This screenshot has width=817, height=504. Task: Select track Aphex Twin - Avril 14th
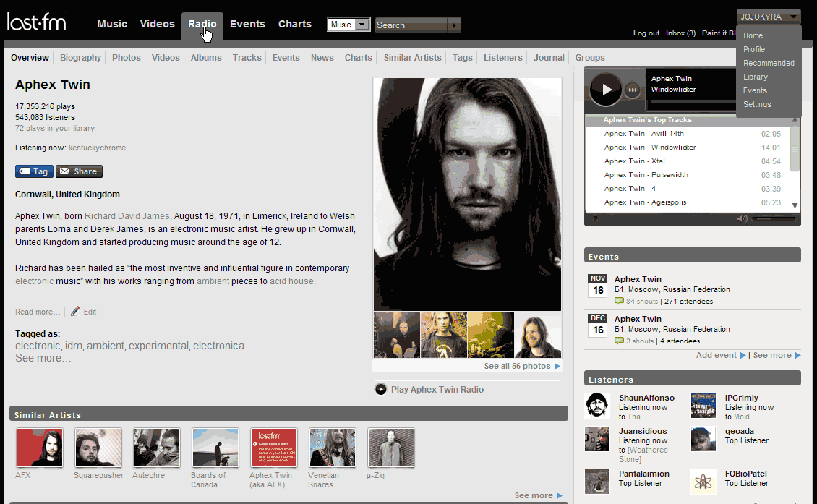click(644, 134)
